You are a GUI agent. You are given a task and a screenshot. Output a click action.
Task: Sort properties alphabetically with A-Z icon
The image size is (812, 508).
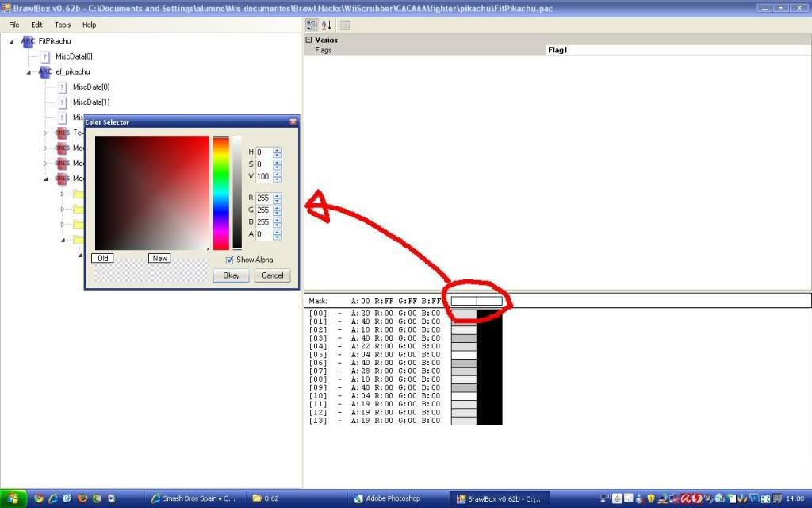coord(326,25)
